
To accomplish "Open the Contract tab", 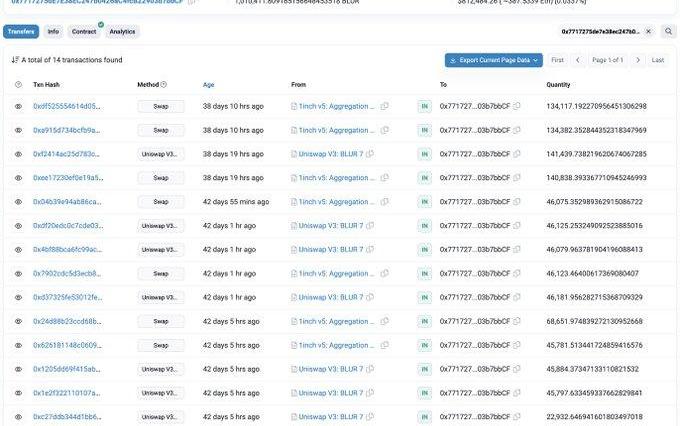I will (x=84, y=32).
